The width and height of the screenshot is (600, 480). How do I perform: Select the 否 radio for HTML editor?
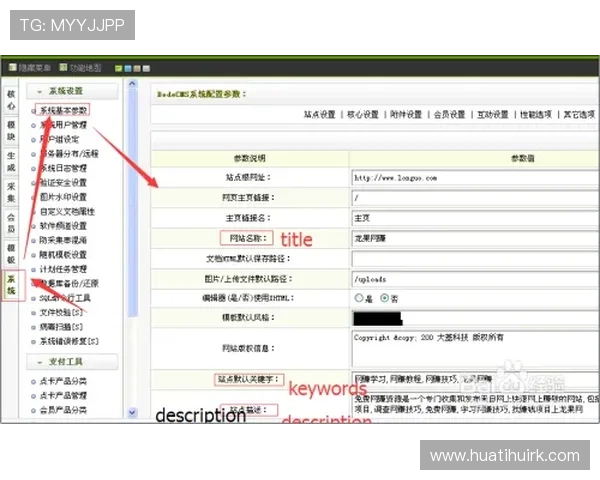point(383,298)
